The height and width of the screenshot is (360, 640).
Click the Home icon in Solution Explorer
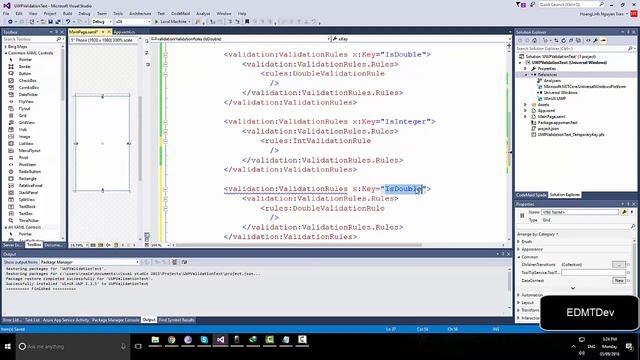coord(534,40)
